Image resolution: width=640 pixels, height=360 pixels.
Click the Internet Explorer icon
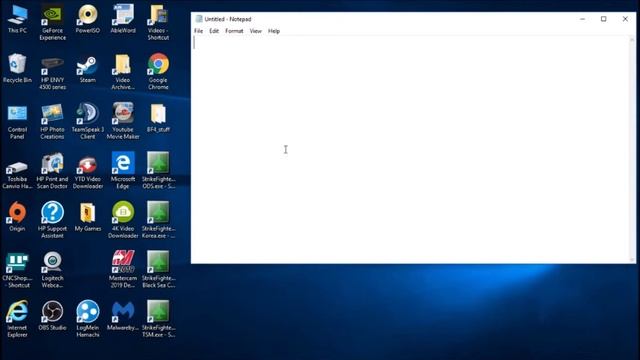[17, 320]
